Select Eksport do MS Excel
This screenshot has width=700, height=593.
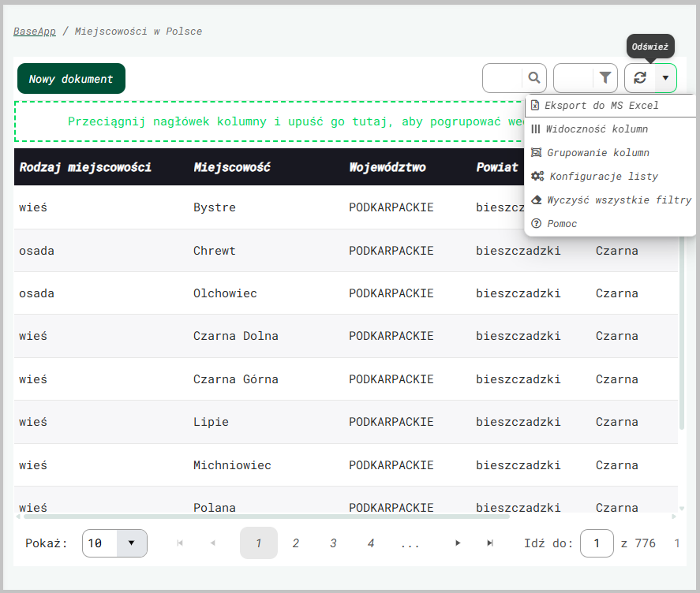tap(601, 106)
